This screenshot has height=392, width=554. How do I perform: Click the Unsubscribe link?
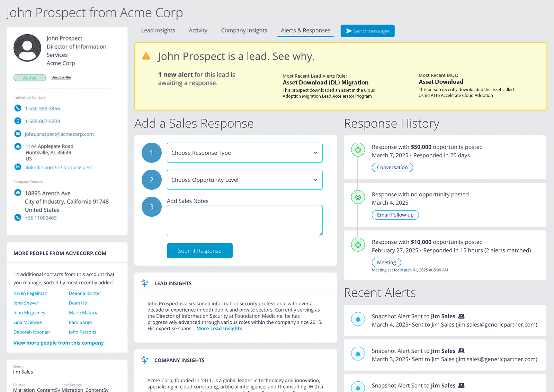click(x=61, y=78)
